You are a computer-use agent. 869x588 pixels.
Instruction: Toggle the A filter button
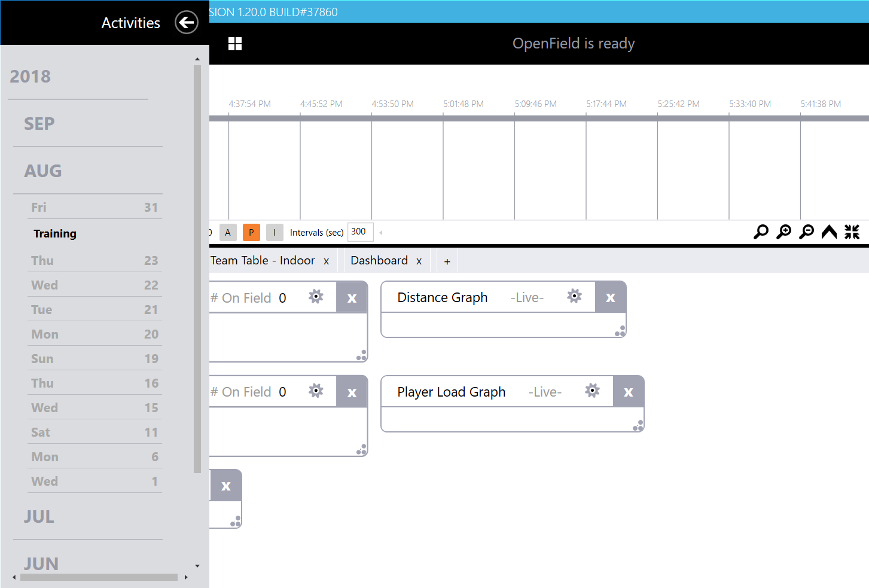coord(228,232)
